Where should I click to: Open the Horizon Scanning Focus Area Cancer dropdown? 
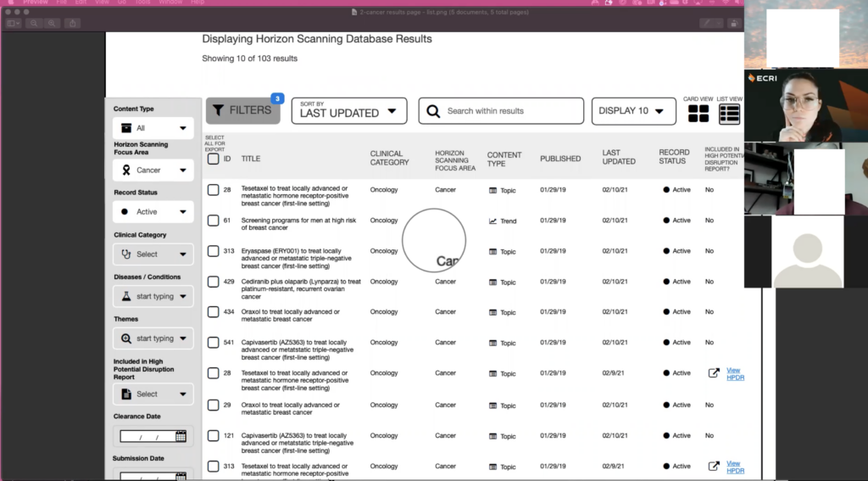(153, 171)
